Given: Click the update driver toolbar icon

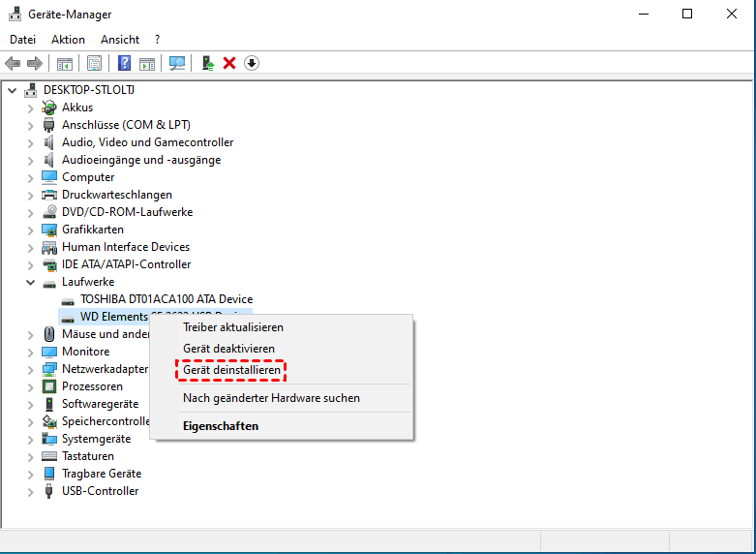Looking at the screenshot, I should pyautogui.click(x=208, y=63).
